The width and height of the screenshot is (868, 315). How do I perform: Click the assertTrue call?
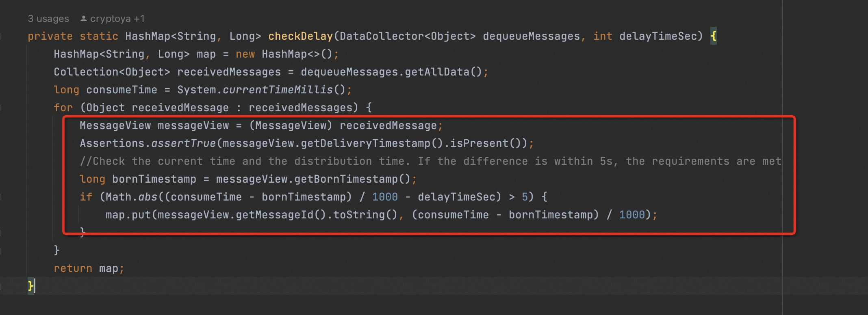(x=183, y=143)
